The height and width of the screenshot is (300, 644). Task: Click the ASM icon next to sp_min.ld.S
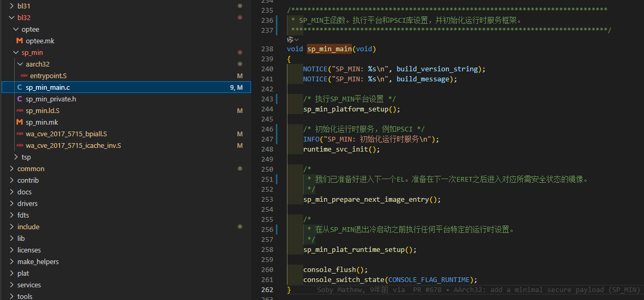tap(20, 110)
